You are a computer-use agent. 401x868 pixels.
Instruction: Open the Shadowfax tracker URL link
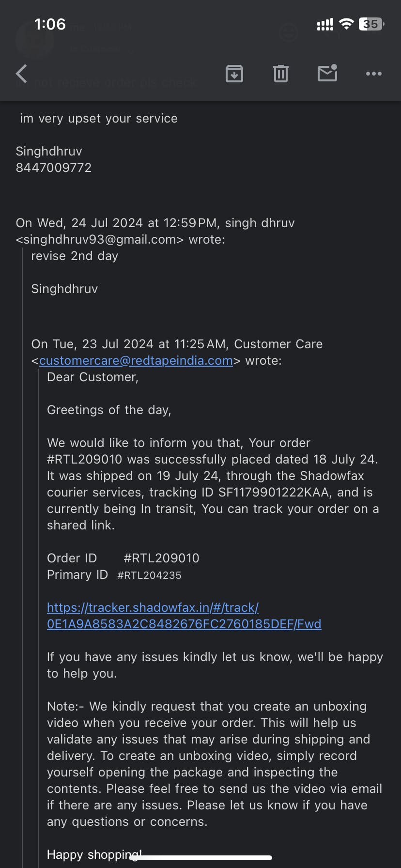click(184, 616)
